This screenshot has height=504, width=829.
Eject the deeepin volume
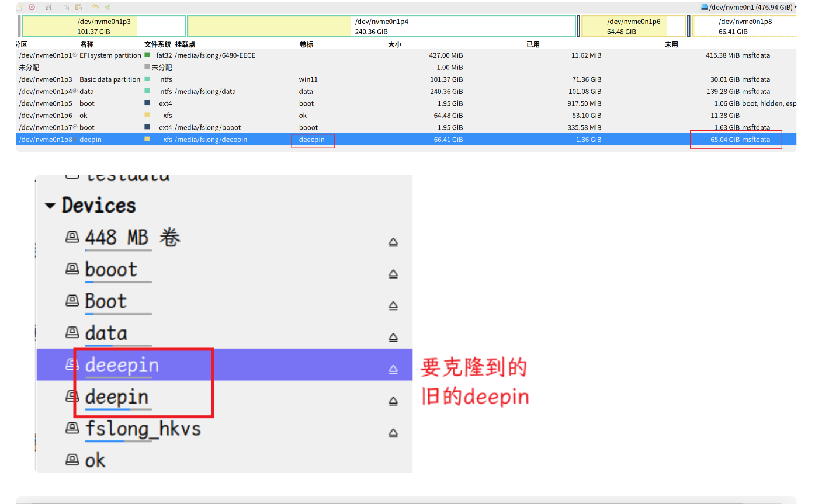pos(393,369)
